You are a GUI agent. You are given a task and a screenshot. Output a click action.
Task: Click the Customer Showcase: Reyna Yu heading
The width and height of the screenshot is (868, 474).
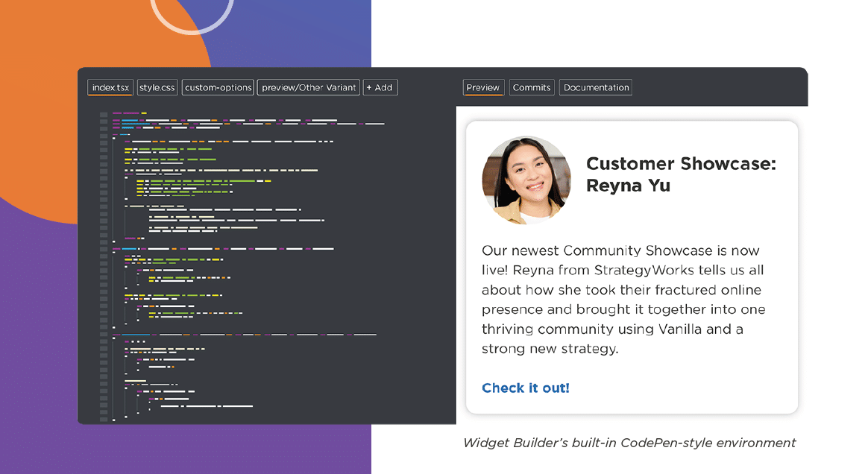680,174
